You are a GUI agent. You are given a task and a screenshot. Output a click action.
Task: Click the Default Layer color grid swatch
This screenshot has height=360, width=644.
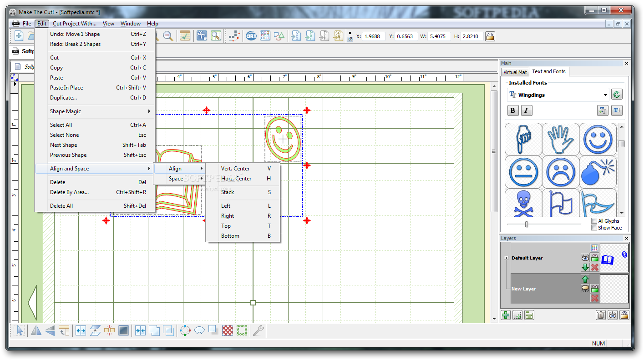[594, 248]
